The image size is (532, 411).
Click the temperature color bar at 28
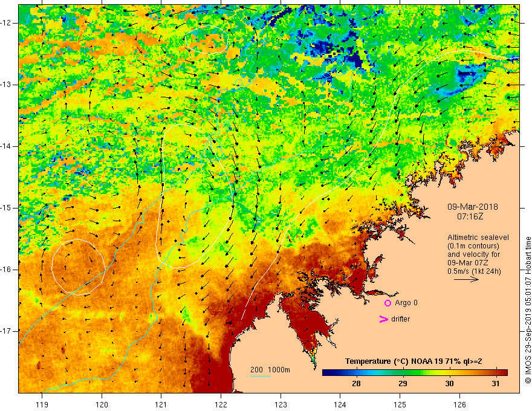[x=356, y=373]
